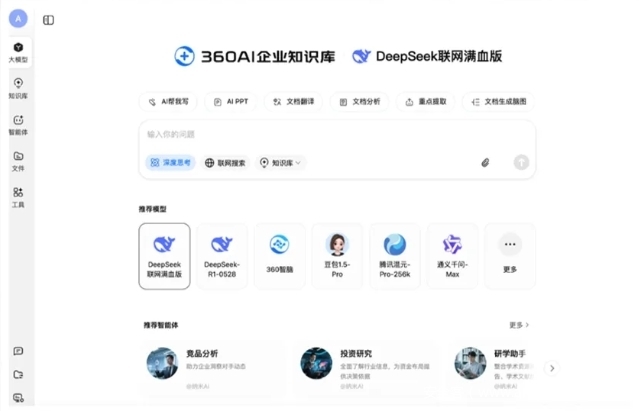
Task: Open 知识库 in the left sidebar
Action: coord(18,88)
